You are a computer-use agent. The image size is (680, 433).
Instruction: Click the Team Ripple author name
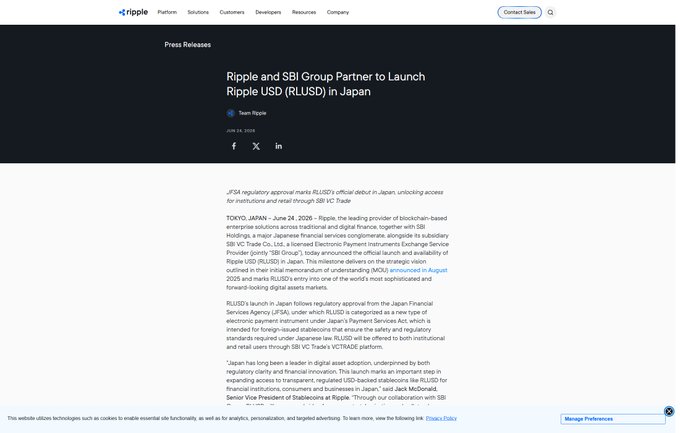252,113
